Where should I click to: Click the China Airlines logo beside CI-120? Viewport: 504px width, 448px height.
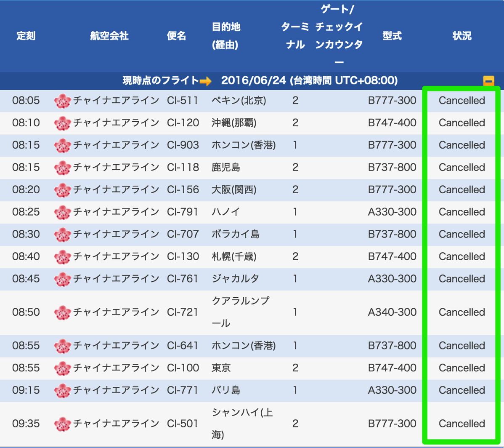click(62, 123)
